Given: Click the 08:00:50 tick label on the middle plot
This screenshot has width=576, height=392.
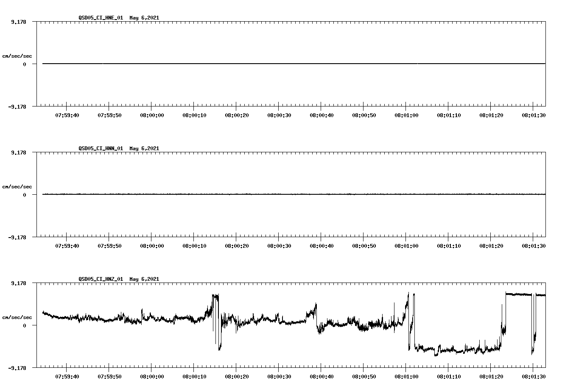Looking at the screenshot, I should pyautogui.click(x=364, y=245).
